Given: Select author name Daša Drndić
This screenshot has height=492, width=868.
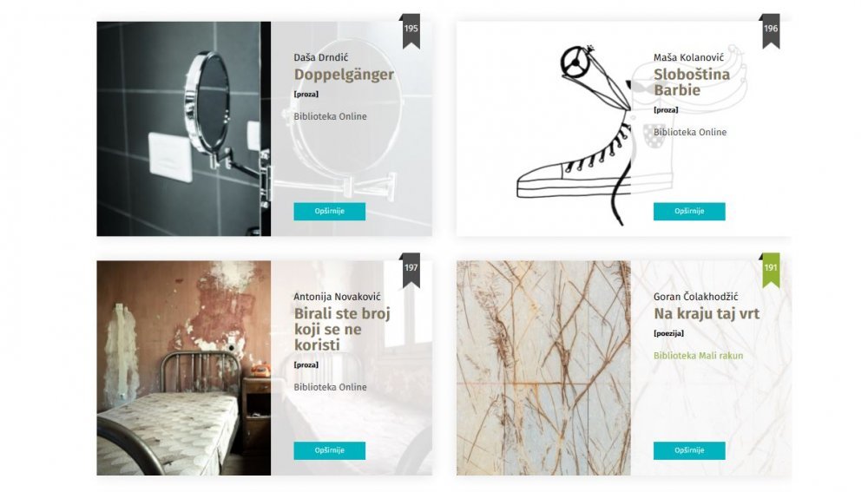Looking at the screenshot, I should click(320, 57).
